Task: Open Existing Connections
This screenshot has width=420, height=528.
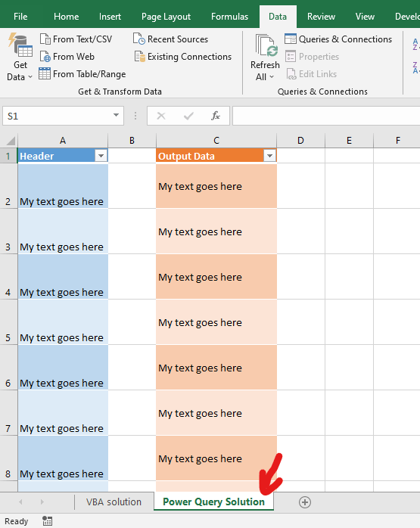Action: click(x=183, y=57)
